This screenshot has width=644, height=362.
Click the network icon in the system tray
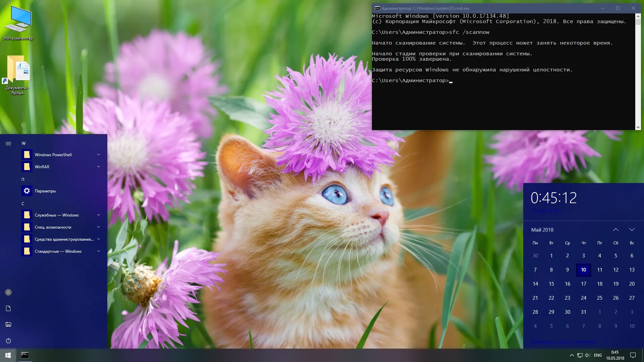tap(579, 355)
